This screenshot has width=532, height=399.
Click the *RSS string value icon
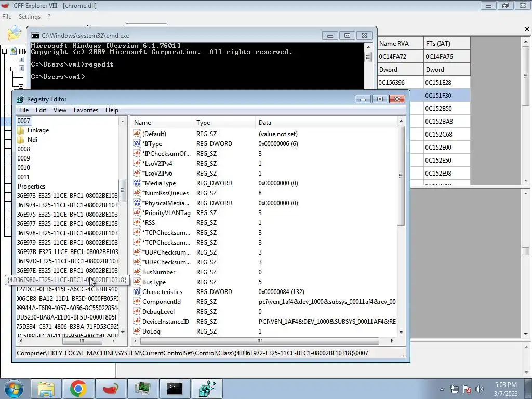(x=137, y=222)
